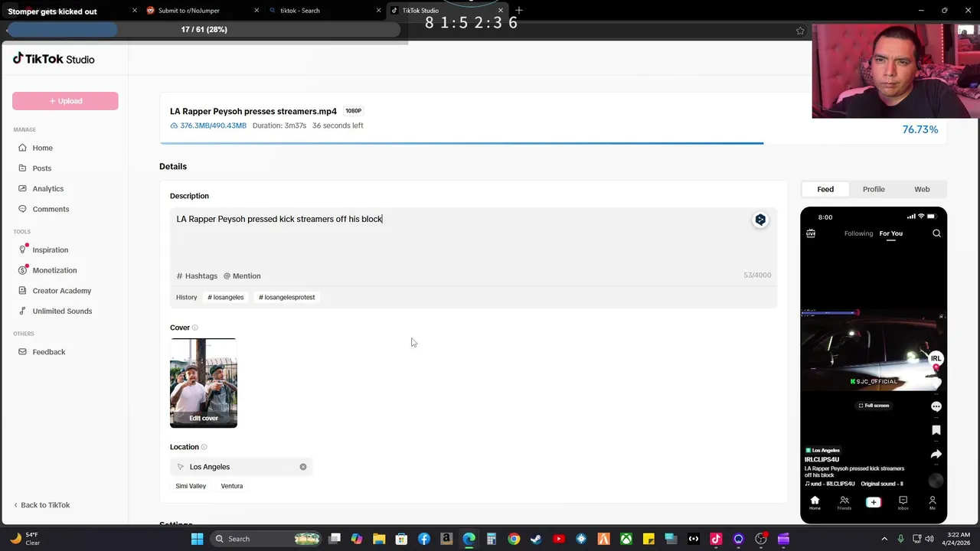Open the Feedback page
This screenshot has width=980, height=551.
(x=48, y=352)
